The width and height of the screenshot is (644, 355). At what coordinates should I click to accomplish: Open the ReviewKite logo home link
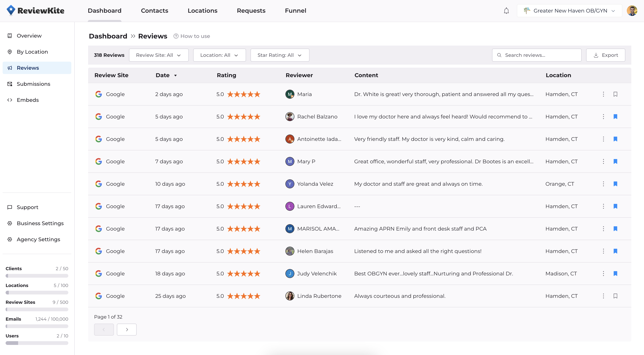pyautogui.click(x=35, y=10)
